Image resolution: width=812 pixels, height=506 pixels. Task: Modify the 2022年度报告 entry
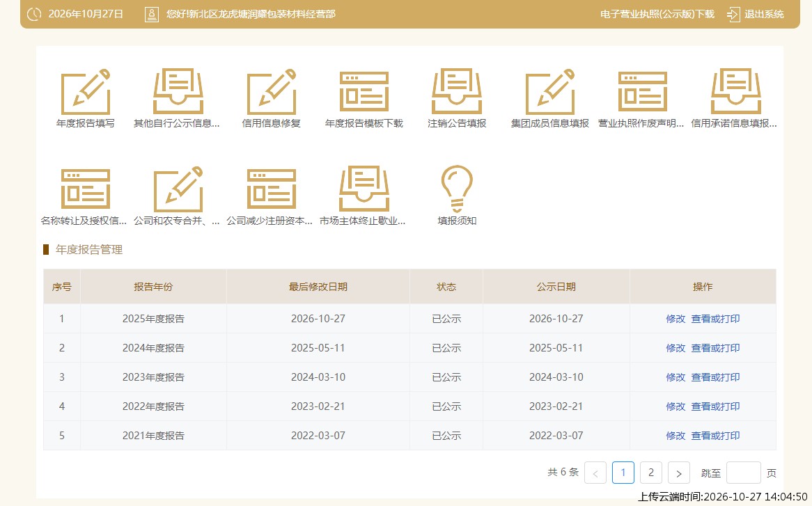point(676,406)
